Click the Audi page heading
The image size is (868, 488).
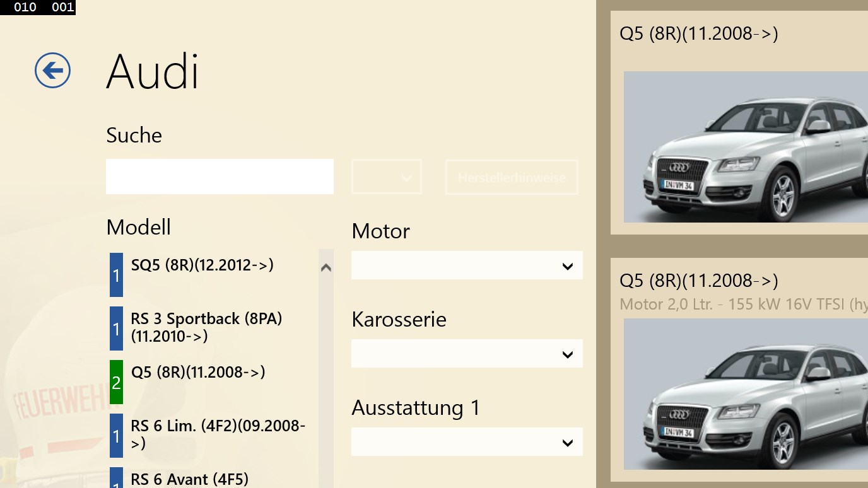153,71
